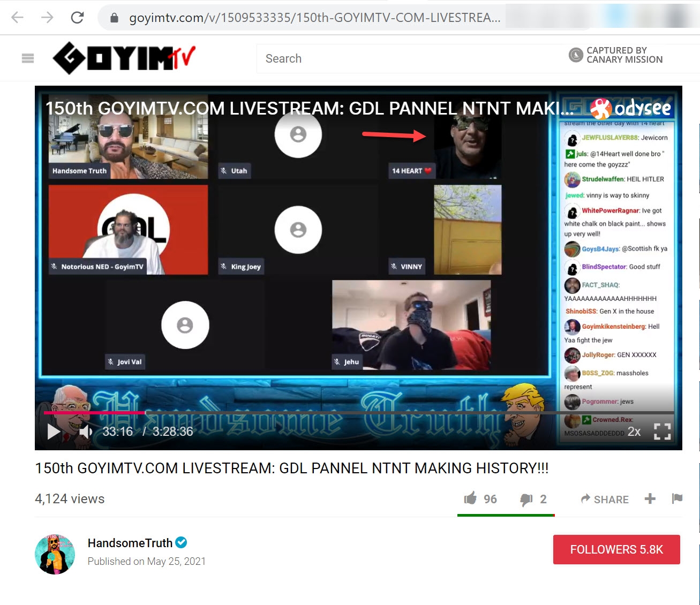Image resolution: width=700 pixels, height=605 pixels.
Task: Open the HandsomeTruth channel name link
Action: (x=130, y=543)
